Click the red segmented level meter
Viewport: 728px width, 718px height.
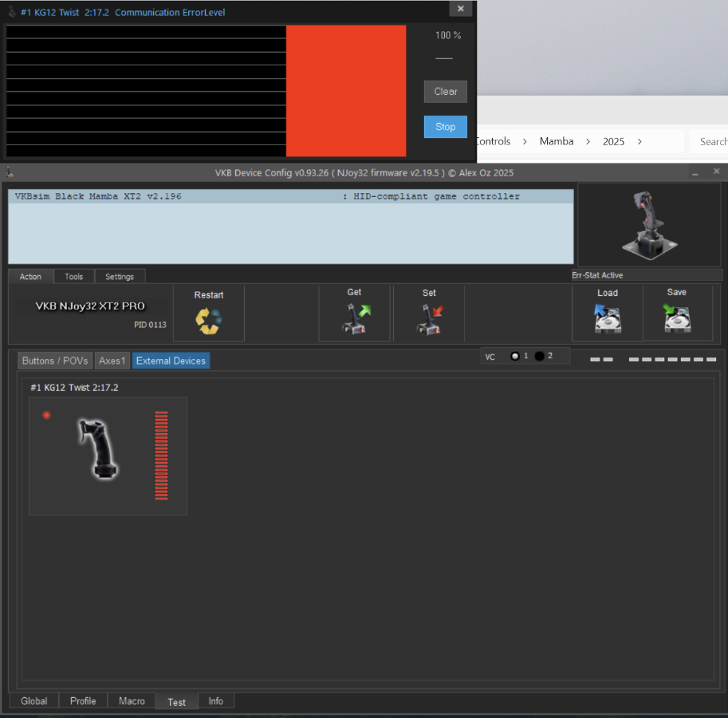[161, 456]
